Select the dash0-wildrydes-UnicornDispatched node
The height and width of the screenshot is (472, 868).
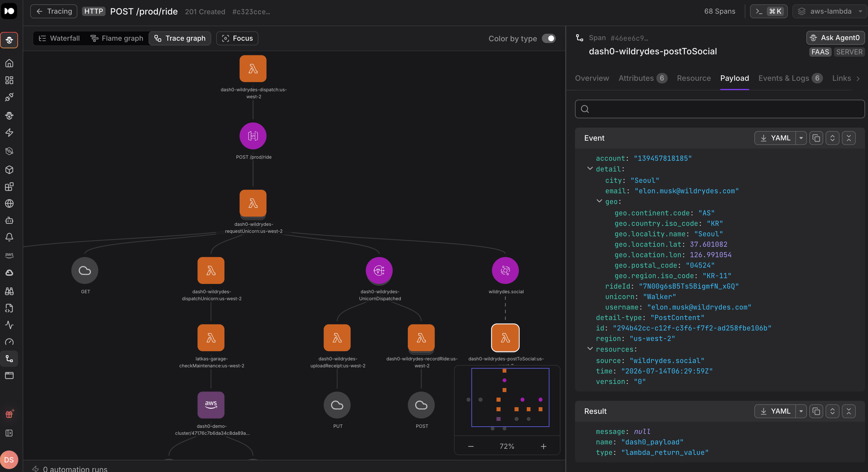(379, 271)
